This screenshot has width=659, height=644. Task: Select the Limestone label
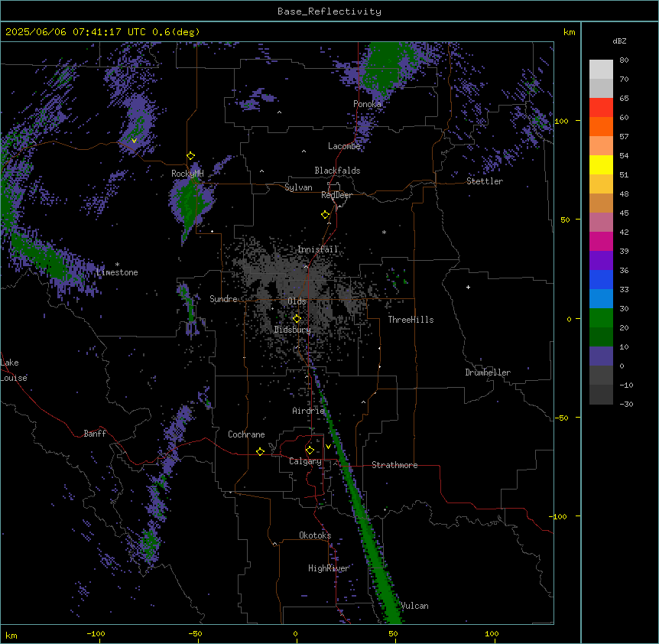pyautogui.click(x=117, y=272)
